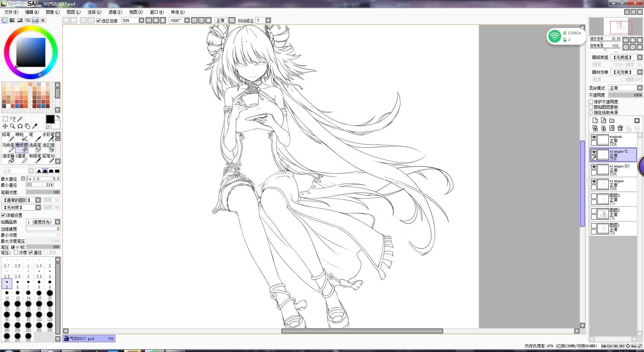Toggle the 选区边缘 checkbox
This screenshot has width=644, height=352.
point(98,21)
